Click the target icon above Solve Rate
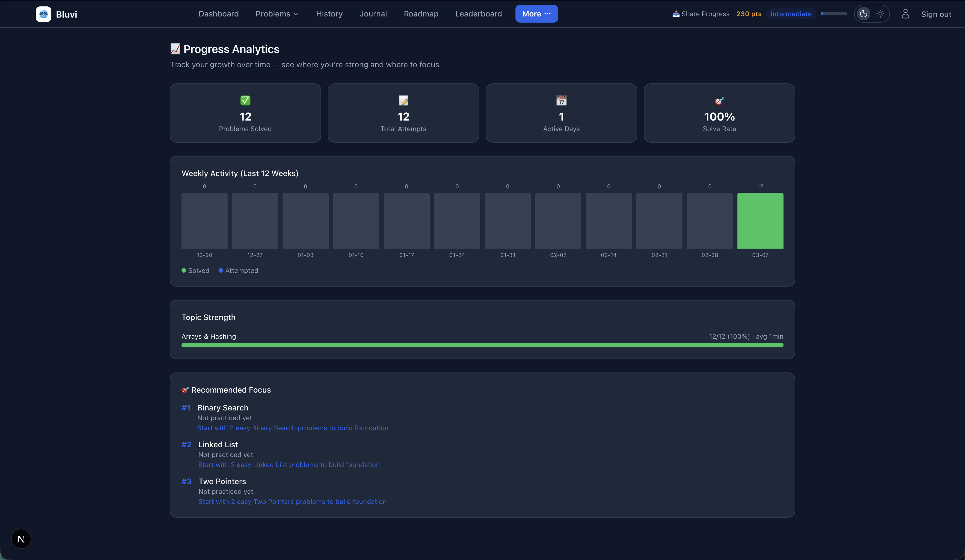 [x=720, y=100]
